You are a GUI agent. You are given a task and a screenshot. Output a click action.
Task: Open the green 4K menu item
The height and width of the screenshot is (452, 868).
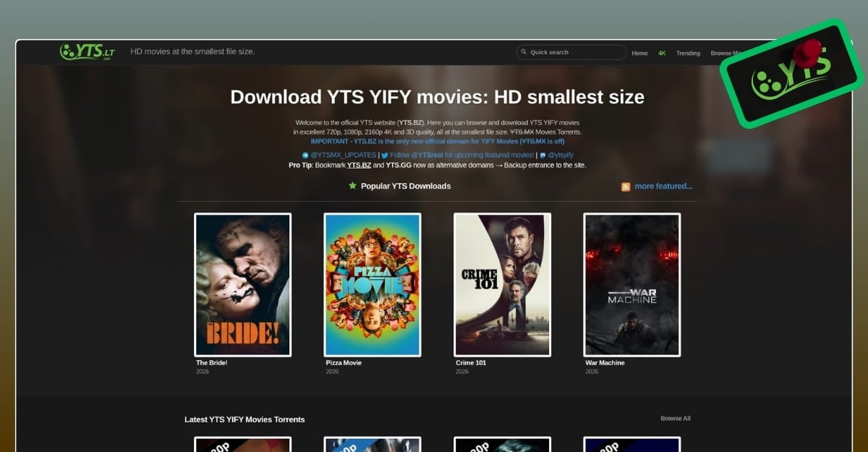tap(662, 53)
